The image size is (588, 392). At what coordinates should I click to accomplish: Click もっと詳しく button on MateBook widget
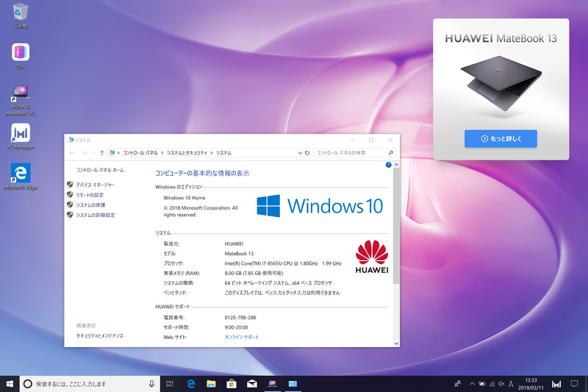pos(501,139)
